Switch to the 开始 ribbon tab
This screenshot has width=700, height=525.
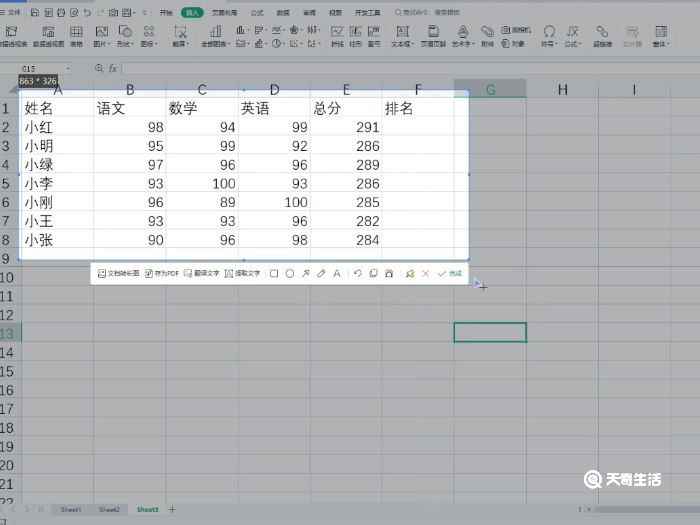point(166,12)
